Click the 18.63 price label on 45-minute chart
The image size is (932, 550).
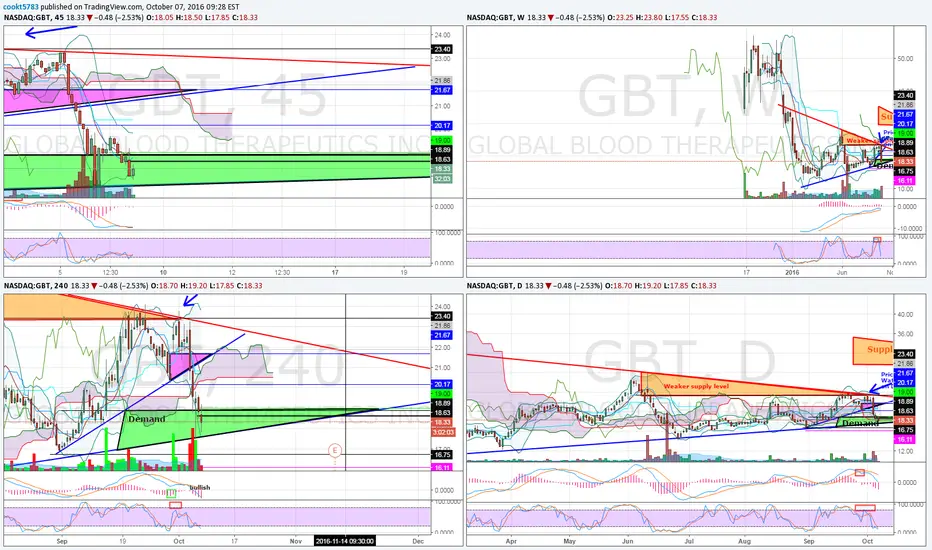tap(442, 159)
